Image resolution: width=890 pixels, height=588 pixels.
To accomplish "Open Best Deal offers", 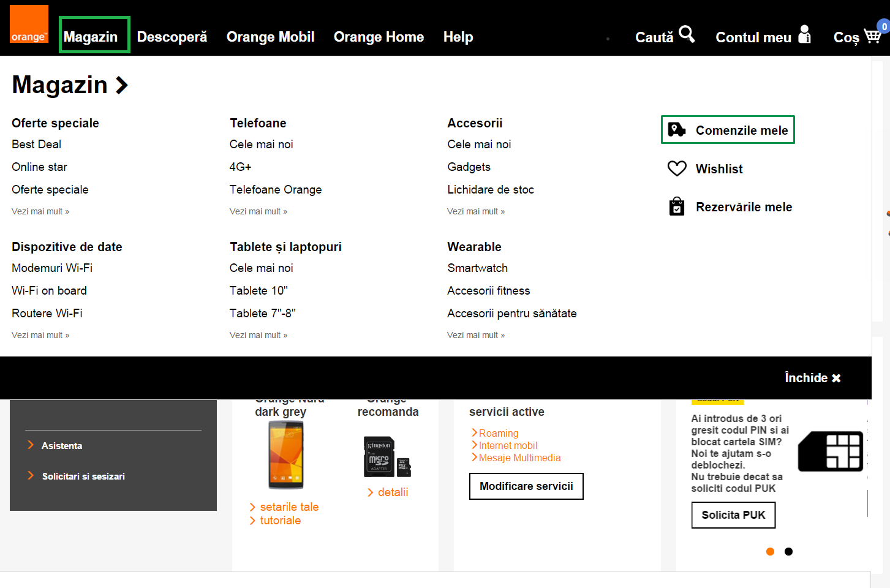I will pyautogui.click(x=37, y=145).
